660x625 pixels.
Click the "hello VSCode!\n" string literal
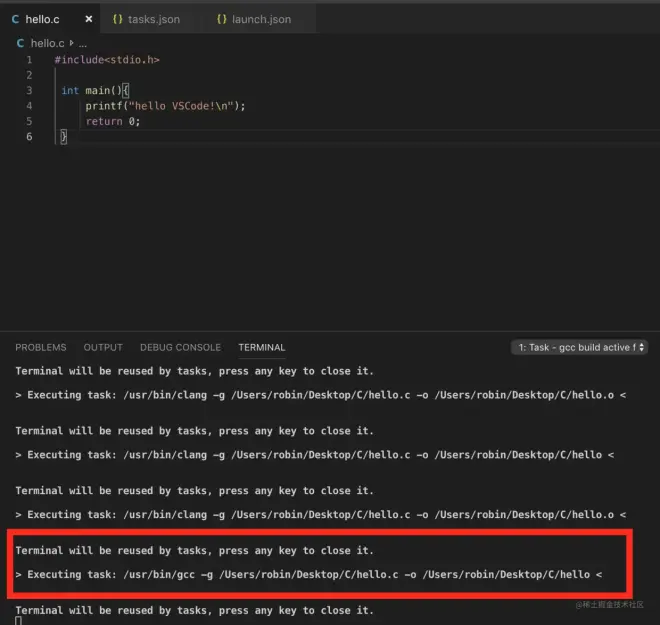point(181,106)
